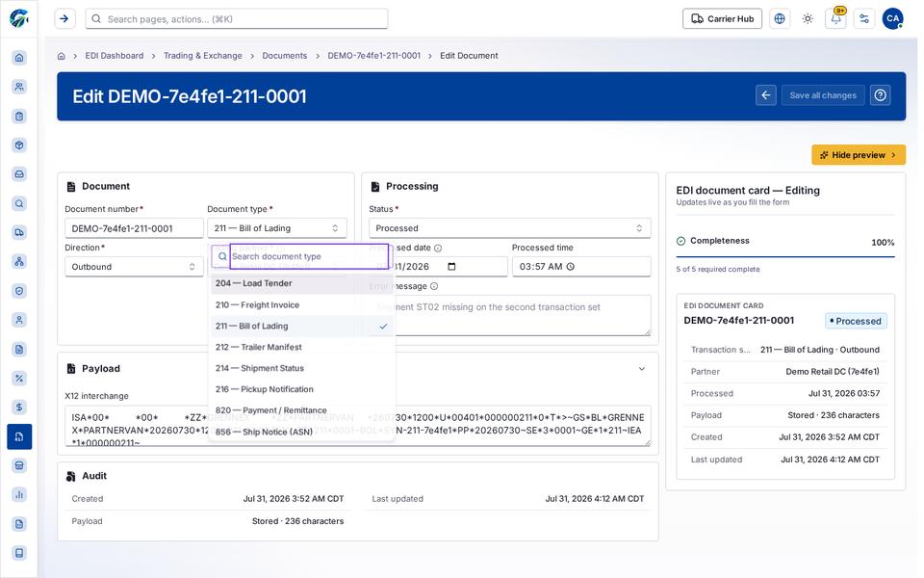Open the Direction Outbound dropdown
Viewport: 924px width, 578px height.
134,267
